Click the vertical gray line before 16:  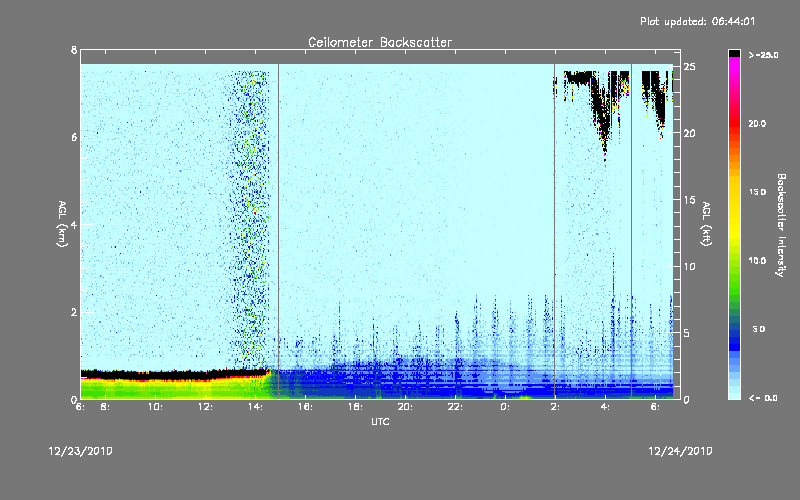[x=278, y=231]
